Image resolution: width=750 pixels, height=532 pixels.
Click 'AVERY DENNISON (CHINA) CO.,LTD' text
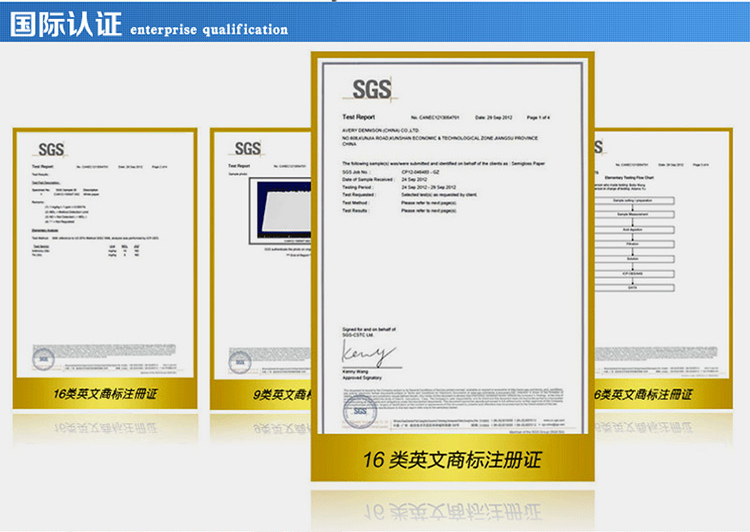[x=381, y=130]
